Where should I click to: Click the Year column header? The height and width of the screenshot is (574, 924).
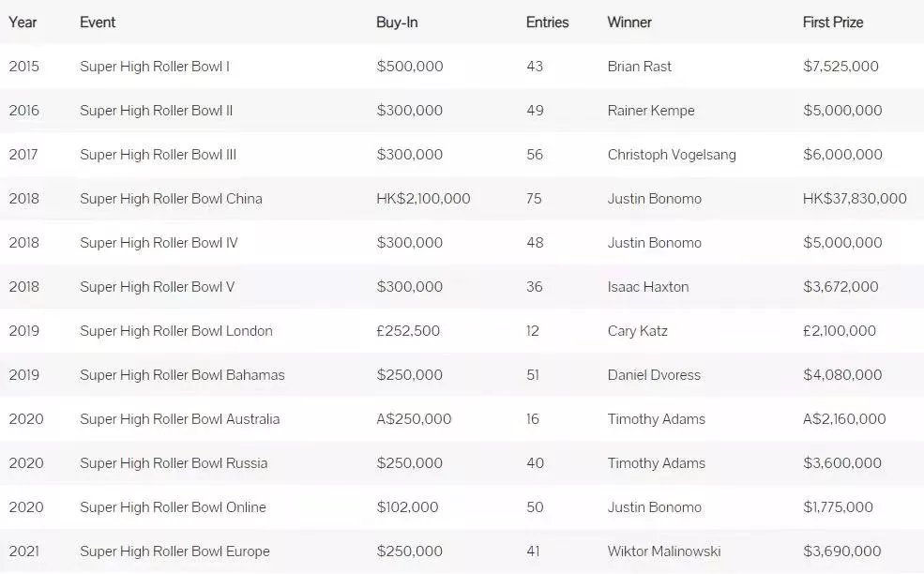[x=23, y=23]
